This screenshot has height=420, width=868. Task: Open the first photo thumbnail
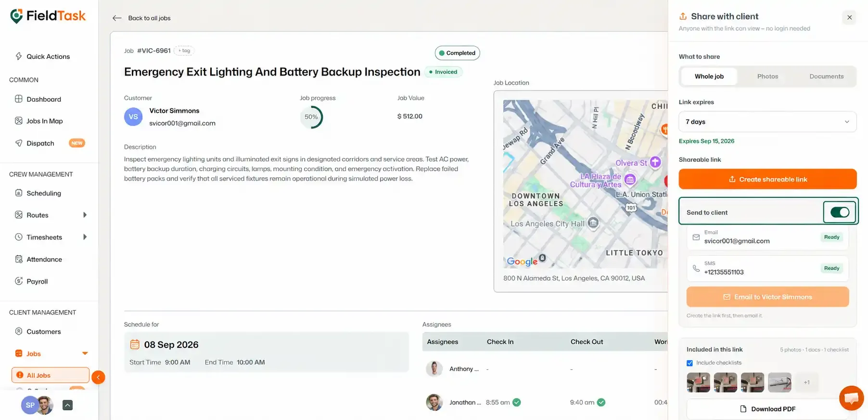698,382
